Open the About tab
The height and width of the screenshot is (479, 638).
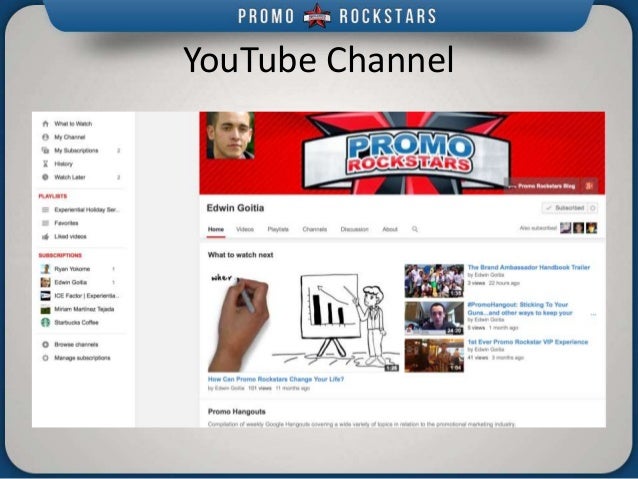(x=390, y=229)
